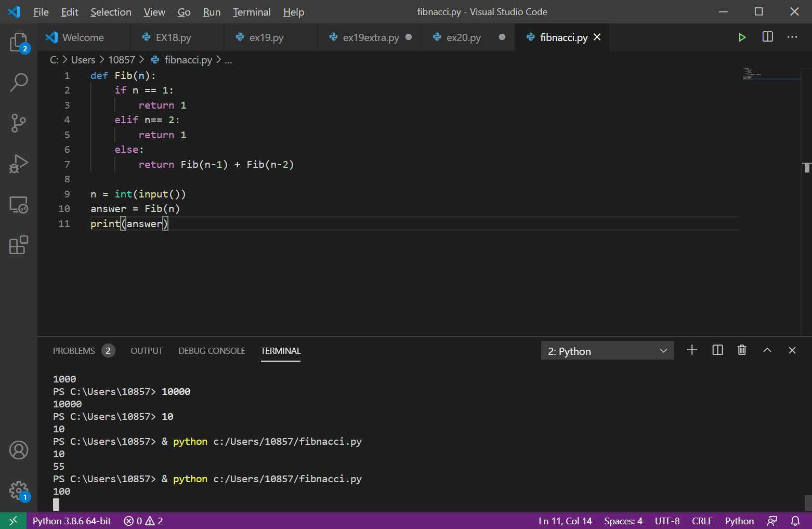812x529 pixels.
Task: Click the fibnacci.py breadcrumb segment
Action: (182, 60)
